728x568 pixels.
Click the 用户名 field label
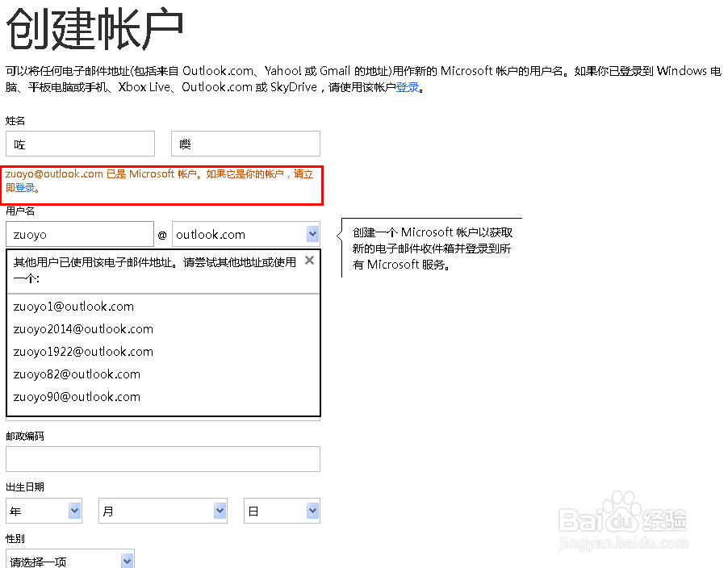20,211
